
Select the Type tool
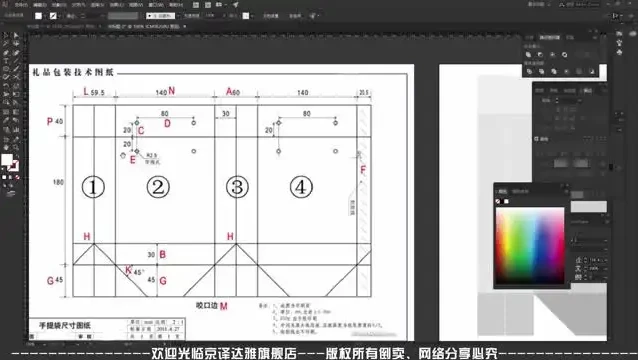coord(6,60)
